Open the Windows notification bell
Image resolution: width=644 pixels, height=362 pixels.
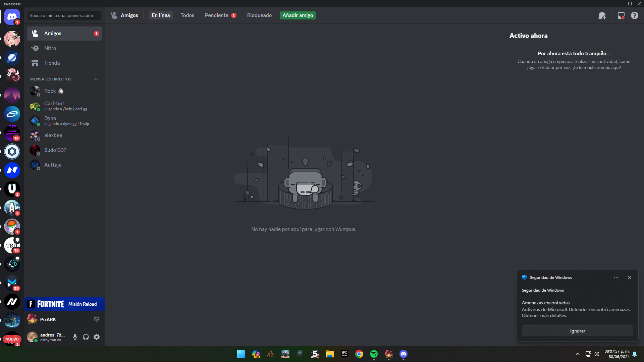coord(635,354)
